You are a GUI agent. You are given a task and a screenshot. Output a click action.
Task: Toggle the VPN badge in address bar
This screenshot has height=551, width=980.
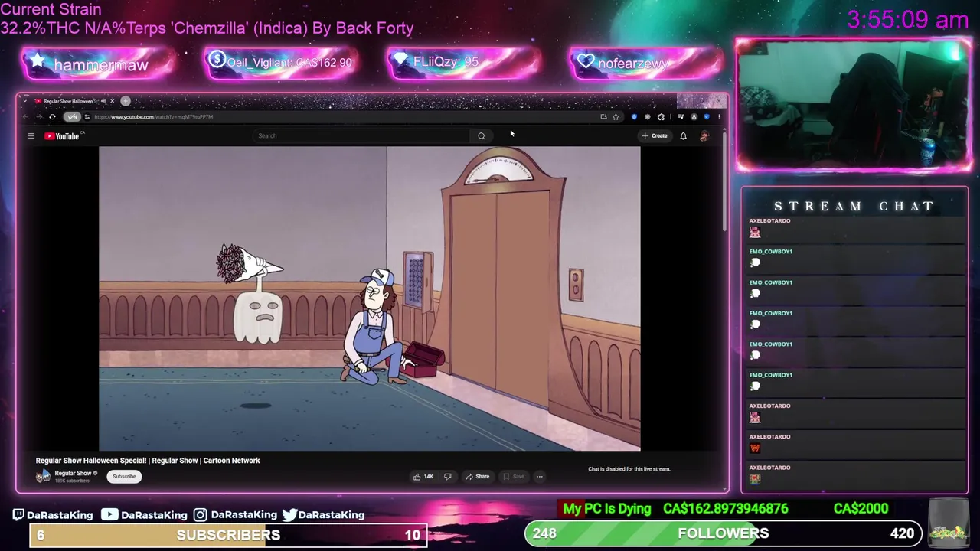[72, 117]
